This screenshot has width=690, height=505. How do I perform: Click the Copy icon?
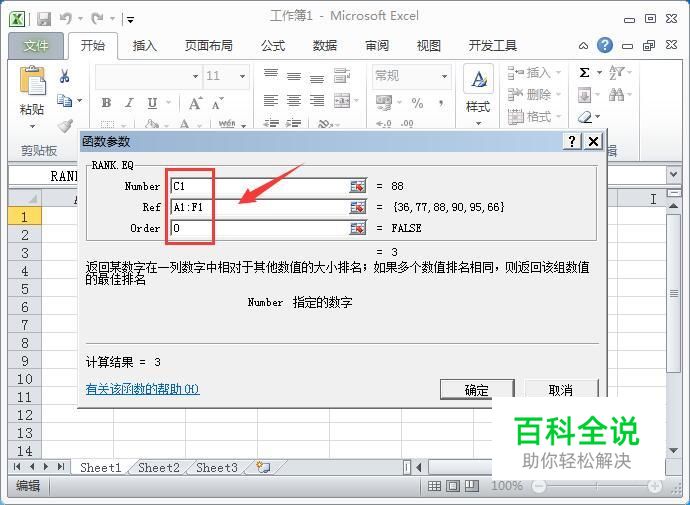coord(65,101)
